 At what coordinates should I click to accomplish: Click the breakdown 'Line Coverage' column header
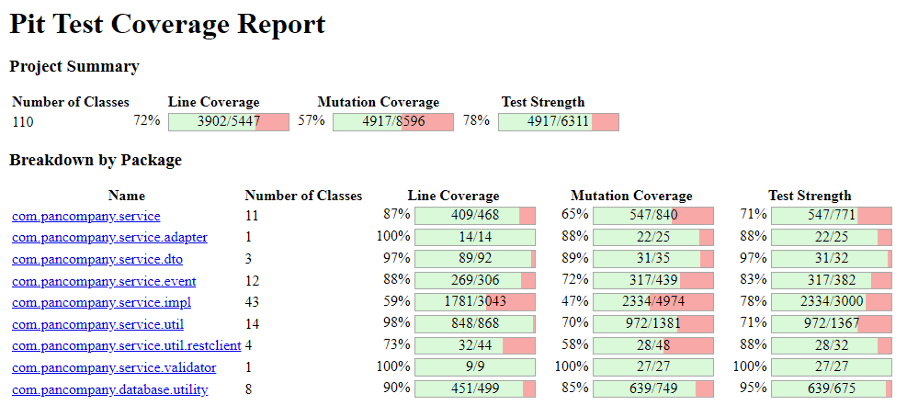[x=453, y=196]
